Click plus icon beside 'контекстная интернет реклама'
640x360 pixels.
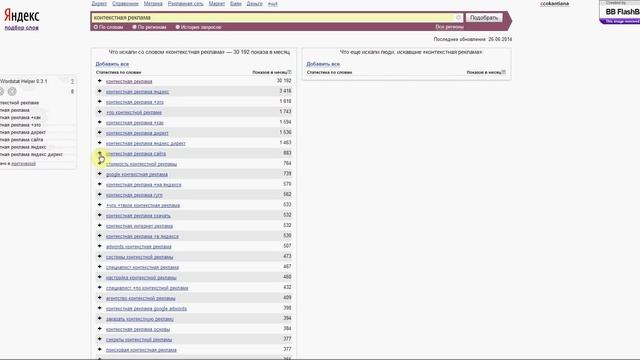point(100,226)
